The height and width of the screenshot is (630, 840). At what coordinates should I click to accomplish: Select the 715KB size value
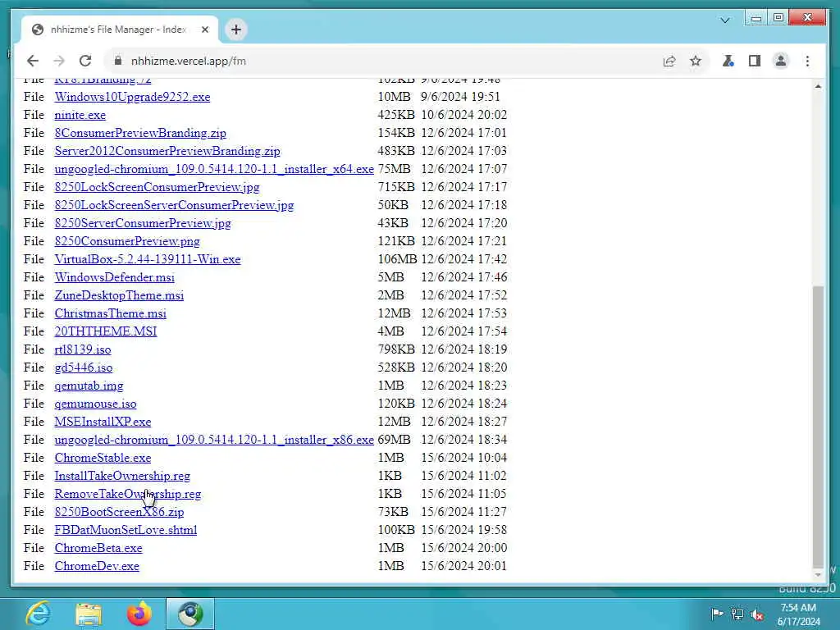pos(396,187)
